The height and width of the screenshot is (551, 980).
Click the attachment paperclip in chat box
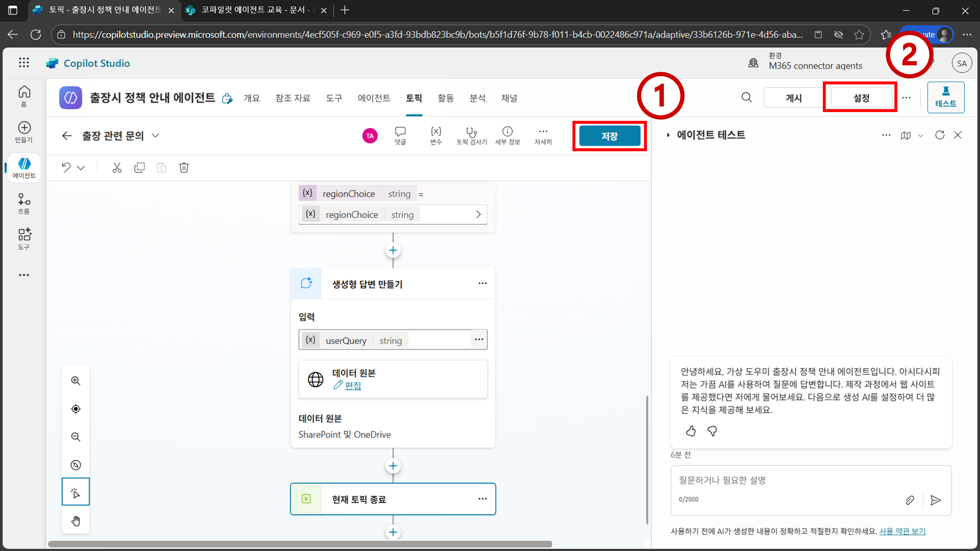[x=910, y=500]
